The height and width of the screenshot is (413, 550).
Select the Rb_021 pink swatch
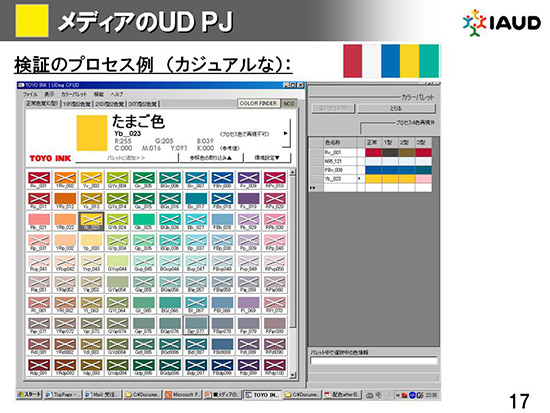click(39, 220)
